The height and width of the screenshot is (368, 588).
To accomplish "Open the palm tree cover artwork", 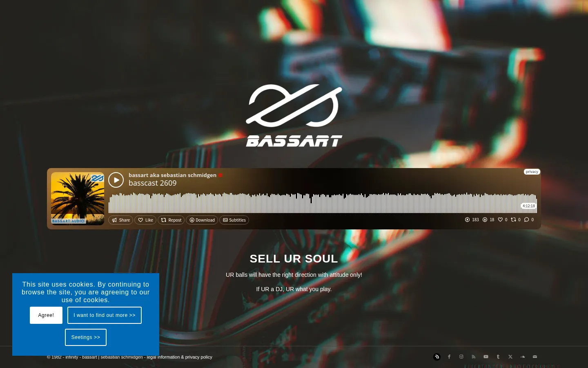I will pyautogui.click(x=78, y=199).
